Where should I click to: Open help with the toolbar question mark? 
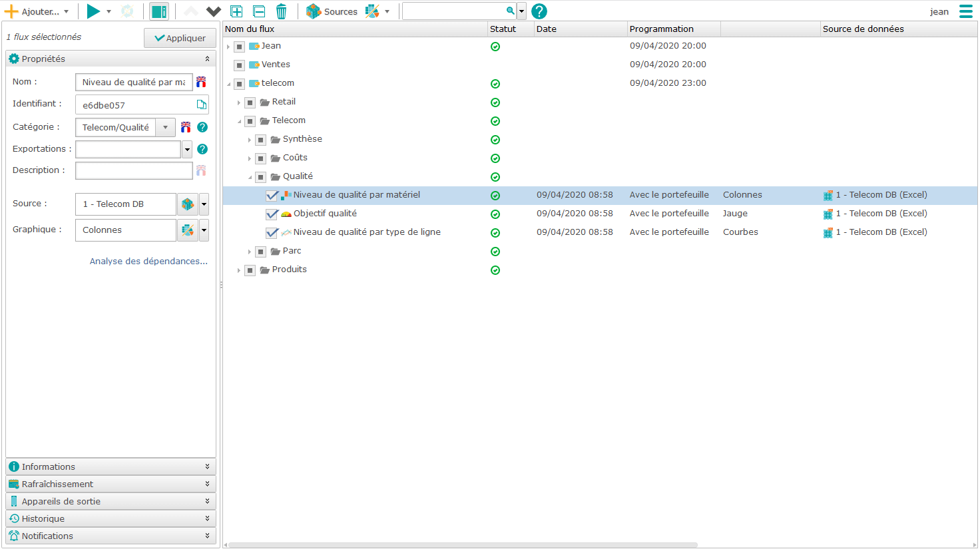tap(539, 11)
